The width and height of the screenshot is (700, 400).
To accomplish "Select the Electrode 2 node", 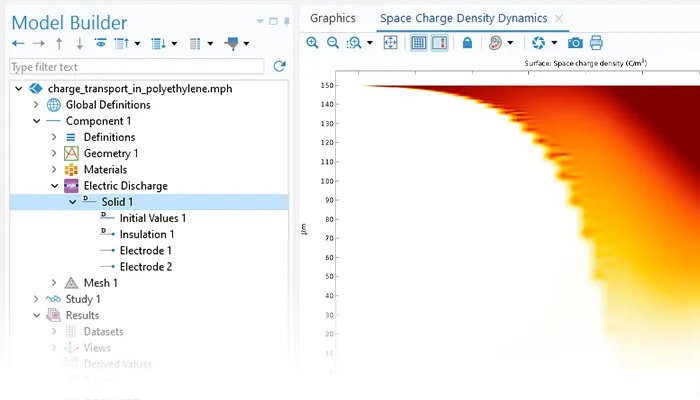I will 145,267.
